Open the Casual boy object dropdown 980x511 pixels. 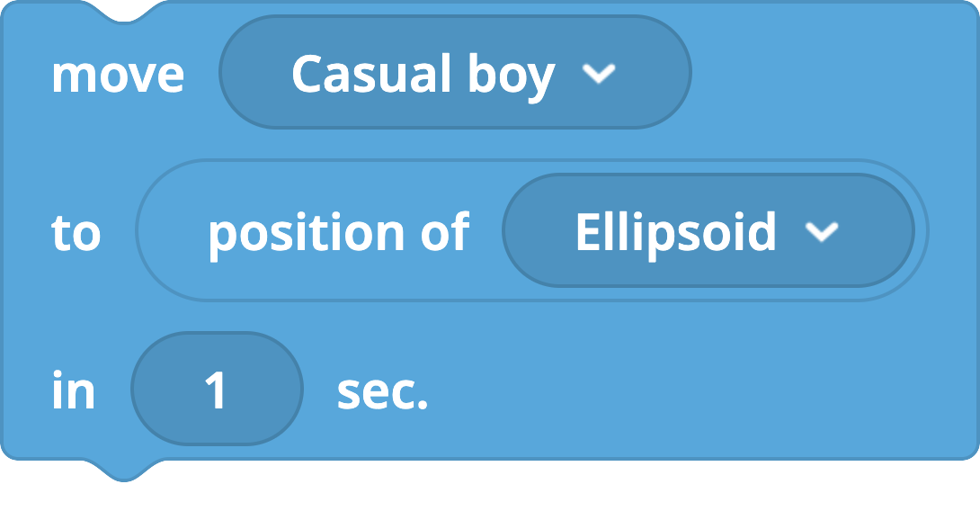click(455, 73)
